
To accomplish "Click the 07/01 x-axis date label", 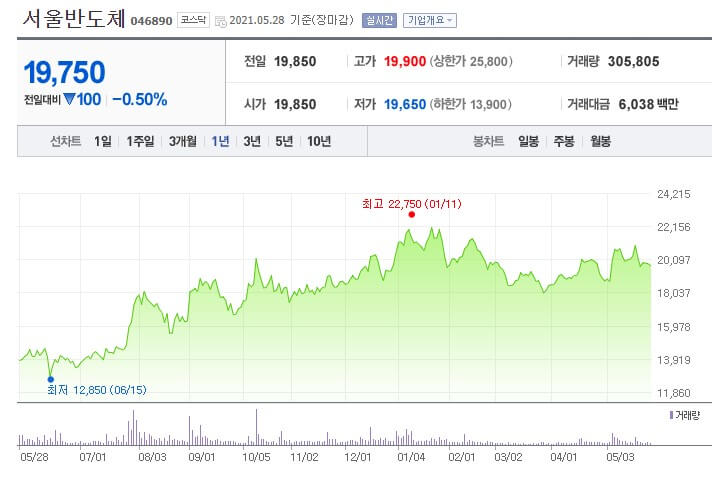I will click(93, 457).
